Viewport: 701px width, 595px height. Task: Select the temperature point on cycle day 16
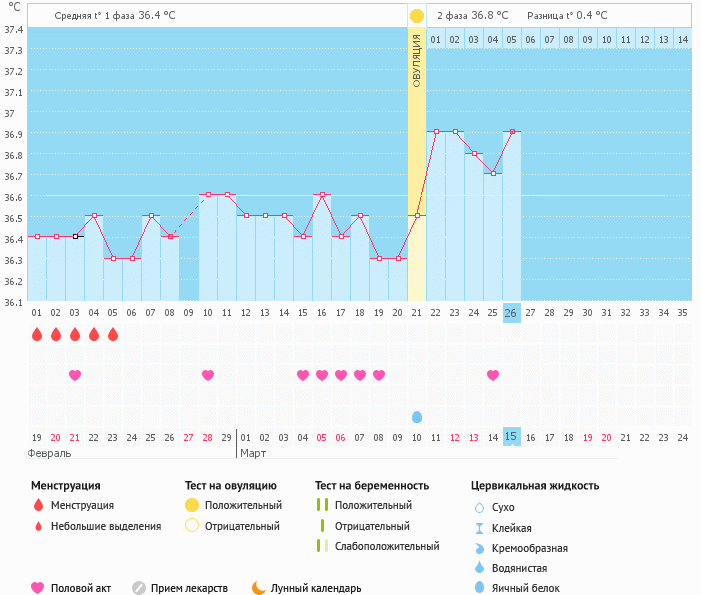pyautogui.click(x=322, y=194)
